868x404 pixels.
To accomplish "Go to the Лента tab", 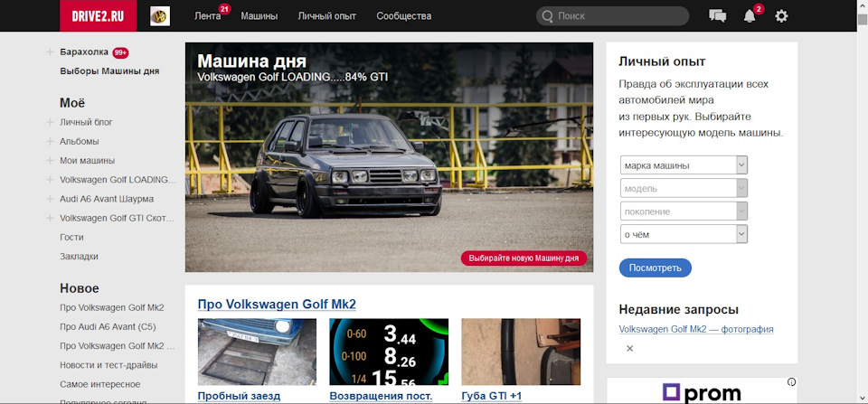I will click(208, 16).
